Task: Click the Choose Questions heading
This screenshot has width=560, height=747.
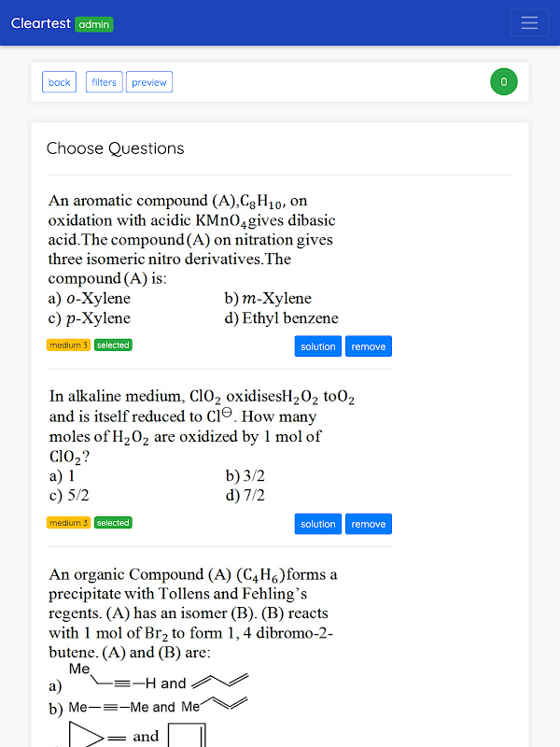Action: tap(115, 148)
